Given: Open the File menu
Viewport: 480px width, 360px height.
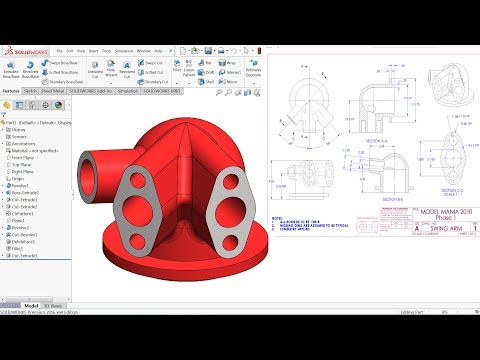Looking at the screenshot, I should [60, 51].
